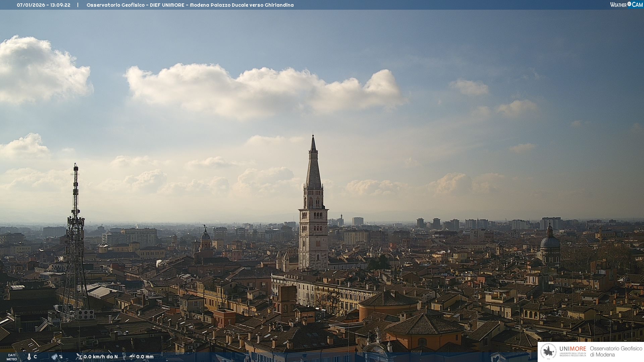Click the % humidity unit label

point(61,357)
